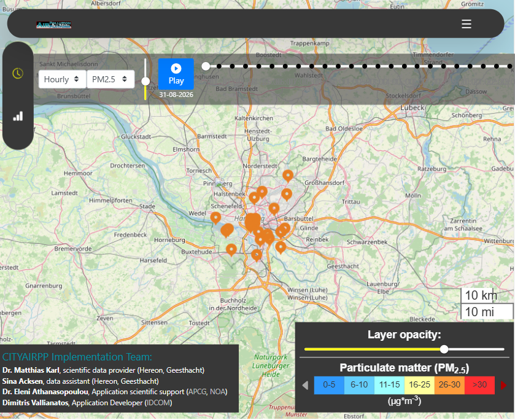Click the Particulate matter (PM2.5) legend title
The image size is (515, 420).
click(405, 368)
